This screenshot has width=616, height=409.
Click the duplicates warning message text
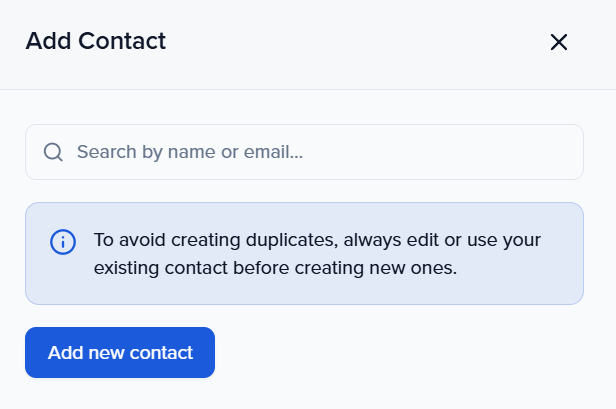(317, 254)
